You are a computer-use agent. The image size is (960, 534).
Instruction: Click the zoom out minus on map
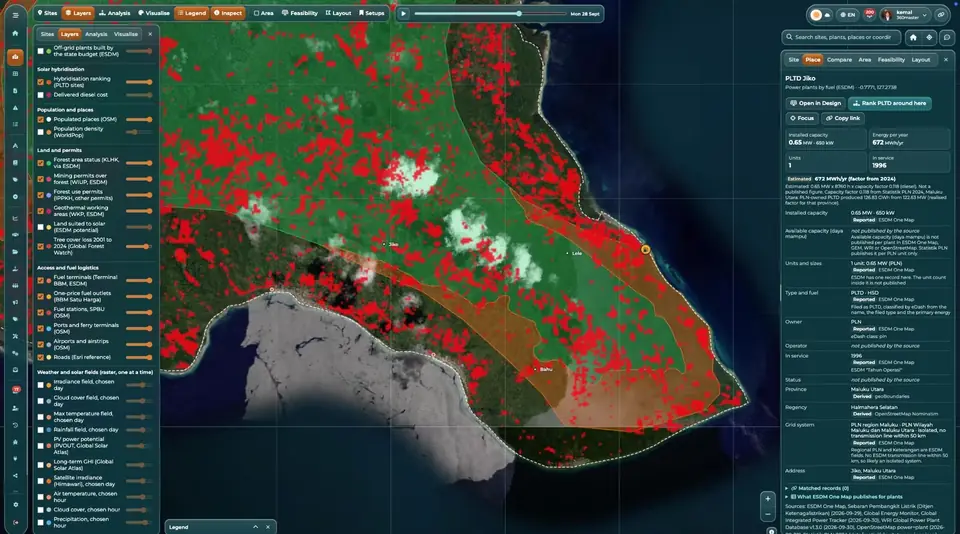pos(768,514)
